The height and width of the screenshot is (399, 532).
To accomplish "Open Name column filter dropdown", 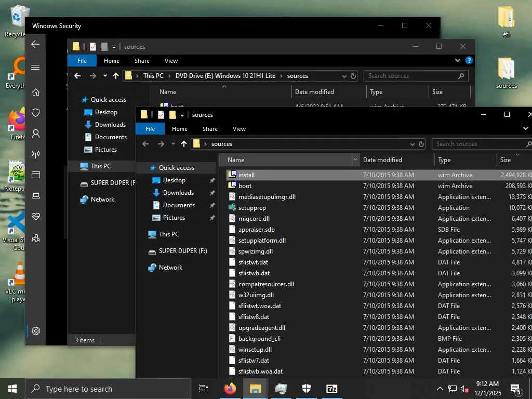I will click(x=355, y=159).
